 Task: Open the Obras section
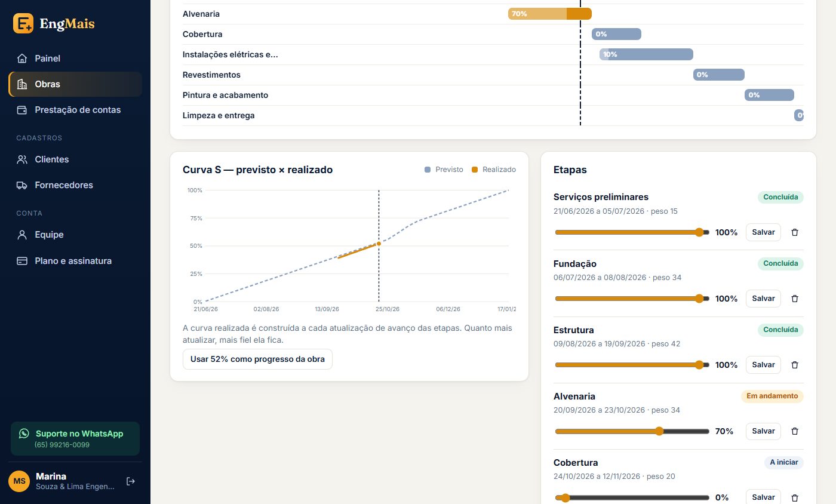pos(75,84)
